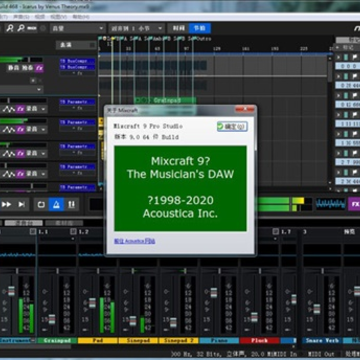Adjust the Instrument channel volume fader
The height and width of the screenshot is (360, 360).
tap(11, 291)
